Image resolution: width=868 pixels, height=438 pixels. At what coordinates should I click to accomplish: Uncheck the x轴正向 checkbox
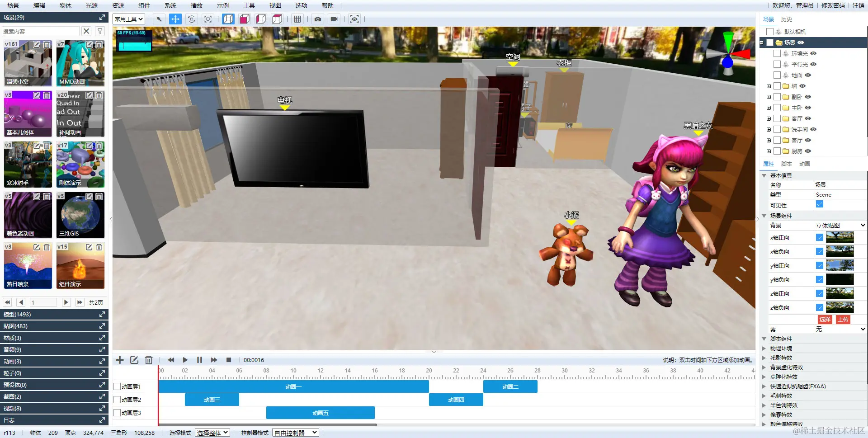(x=819, y=237)
